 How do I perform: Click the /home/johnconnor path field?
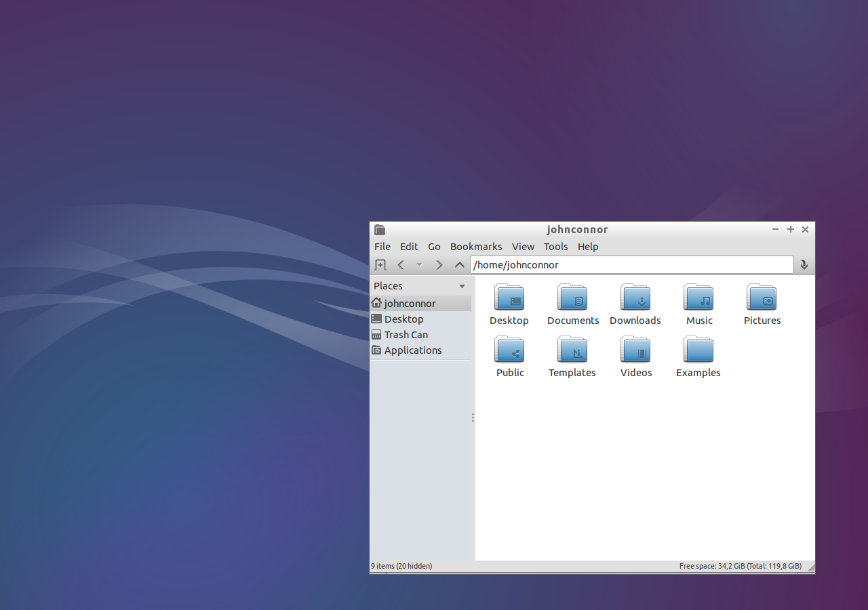tap(632, 265)
